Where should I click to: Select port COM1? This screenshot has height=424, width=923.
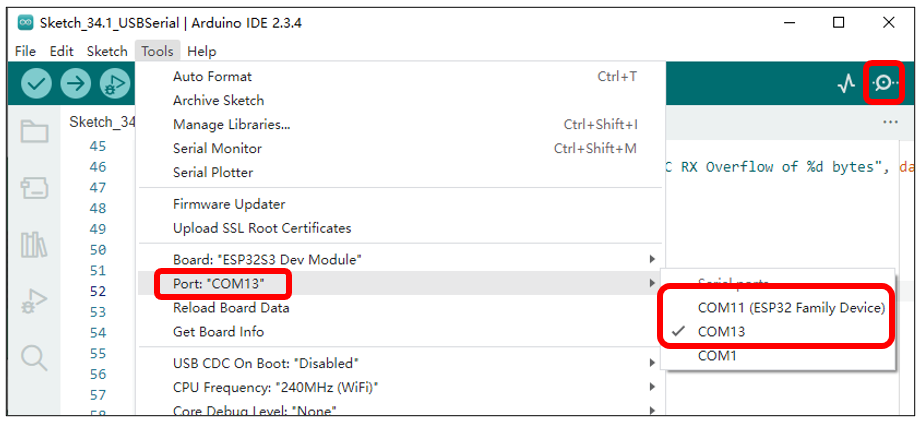pos(778,356)
